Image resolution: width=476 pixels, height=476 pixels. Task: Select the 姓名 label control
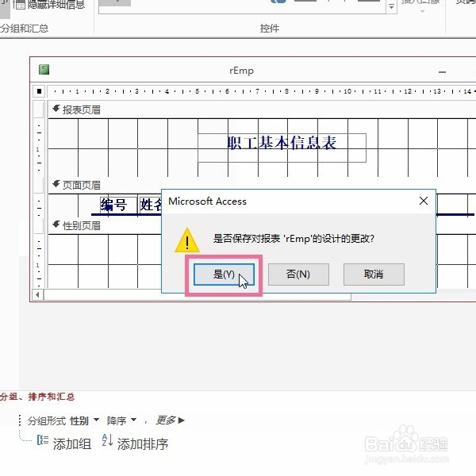pos(150,205)
